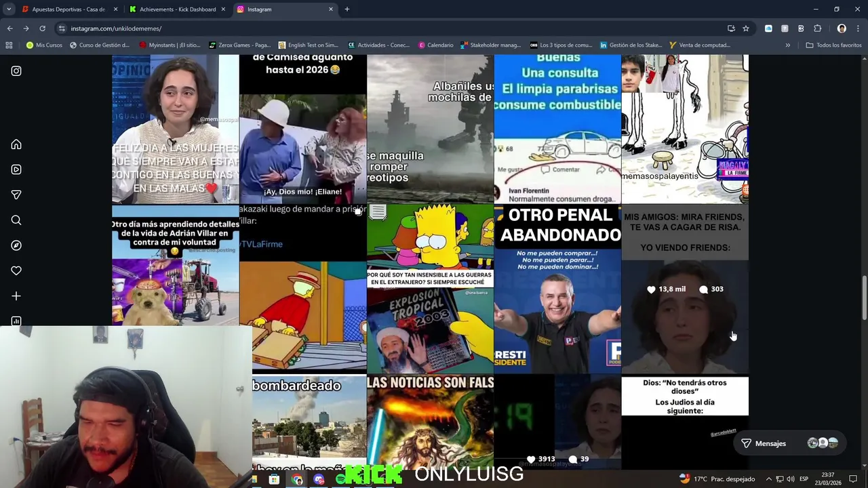Open Chrome from the taskbar
This screenshot has width=868, height=488.
[297, 479]
